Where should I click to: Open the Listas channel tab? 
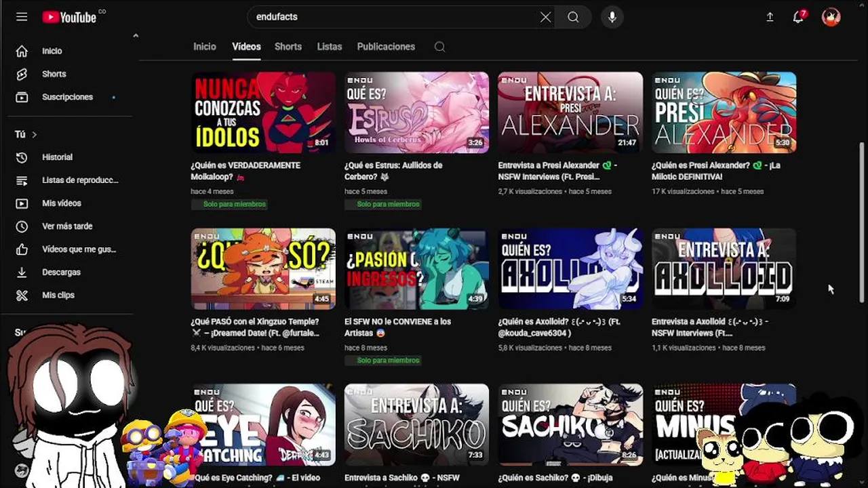click(x=330, y=47)
